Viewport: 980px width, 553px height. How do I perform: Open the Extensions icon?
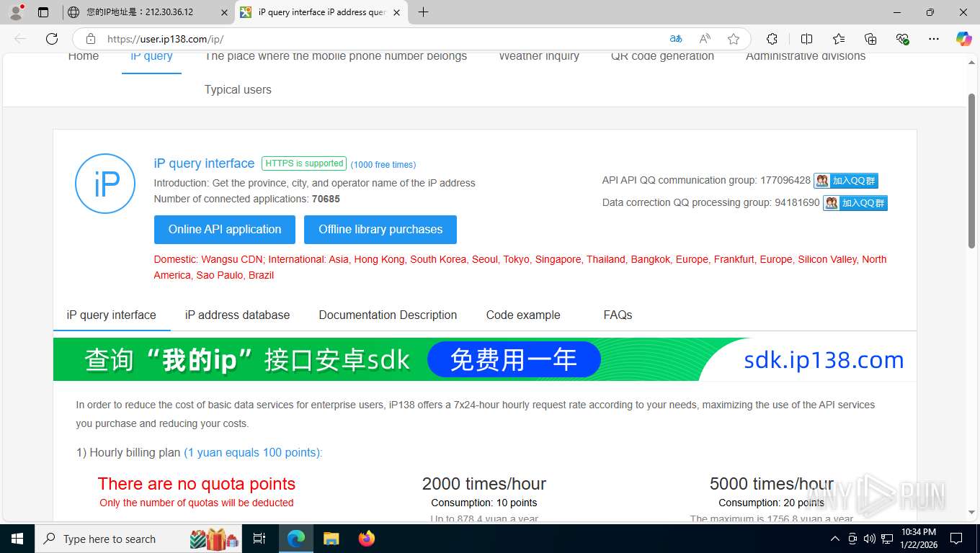point(772,39)
